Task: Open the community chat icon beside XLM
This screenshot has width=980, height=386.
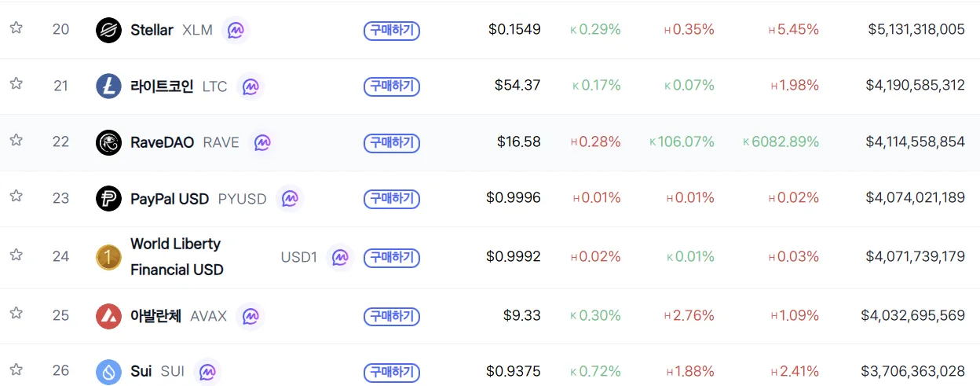Action: pos(236,30)
